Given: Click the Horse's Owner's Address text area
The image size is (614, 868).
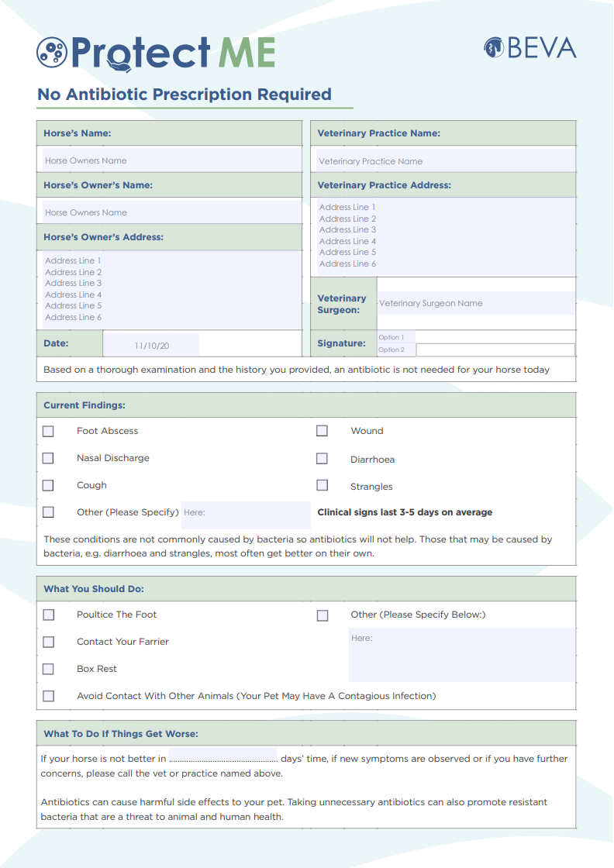Looking at the screenshot, I should [171, 289].
